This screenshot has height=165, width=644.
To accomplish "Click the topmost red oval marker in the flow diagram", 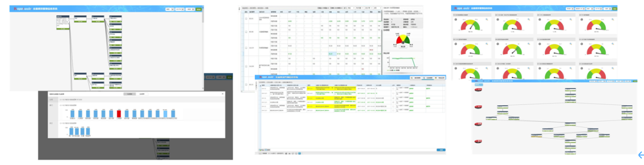I will 478,90.
